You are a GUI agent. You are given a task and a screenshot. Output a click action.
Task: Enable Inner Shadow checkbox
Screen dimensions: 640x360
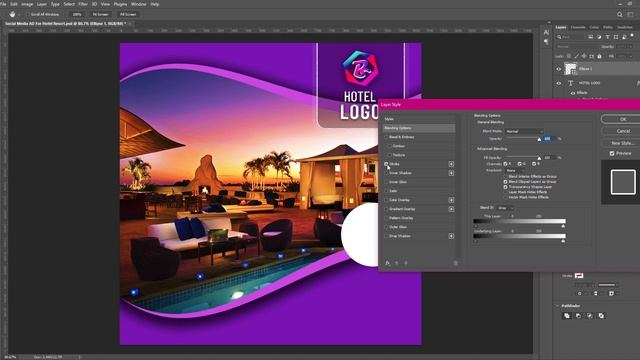click(x=386, y=173)
